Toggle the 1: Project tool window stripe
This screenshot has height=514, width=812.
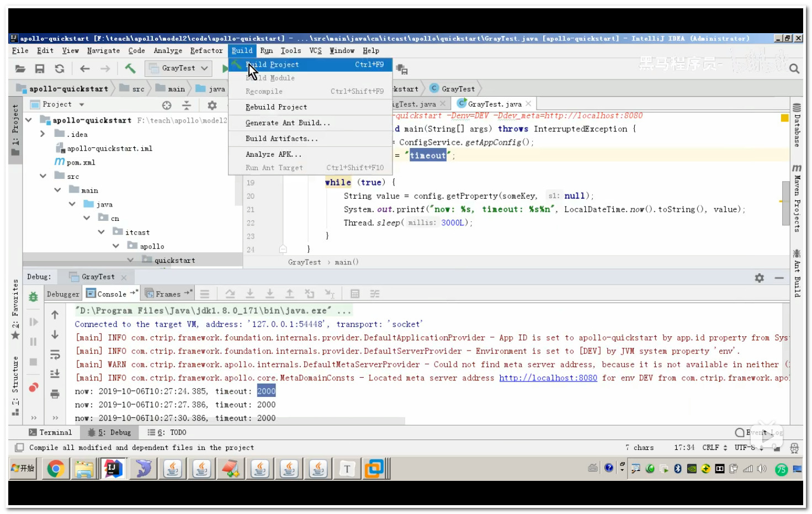[15, 130]
